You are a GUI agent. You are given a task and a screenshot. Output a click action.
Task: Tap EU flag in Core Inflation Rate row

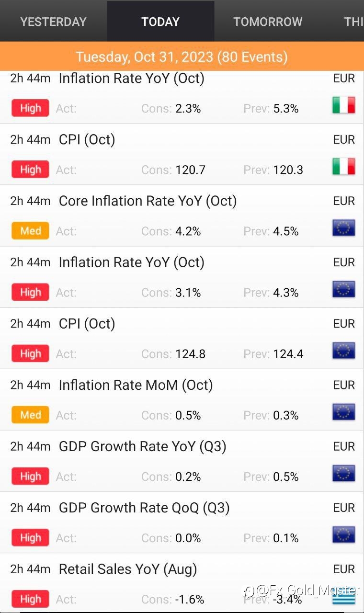point(344,228)
